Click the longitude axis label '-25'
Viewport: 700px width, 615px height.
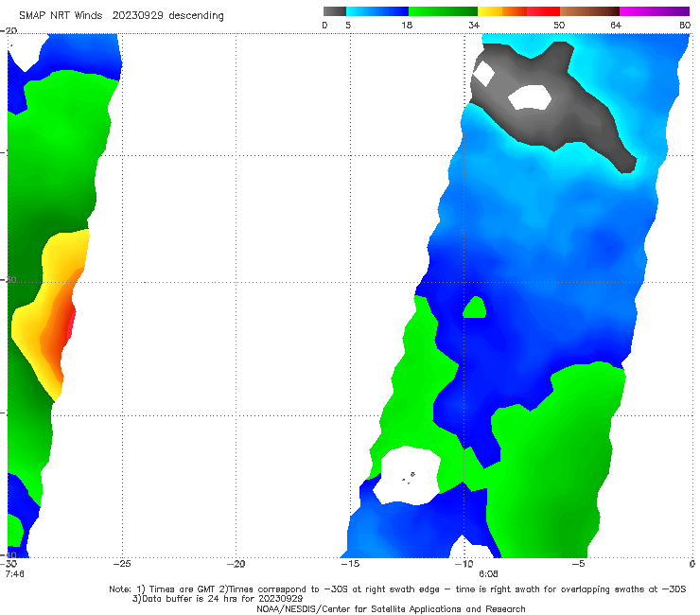point(122,564)
